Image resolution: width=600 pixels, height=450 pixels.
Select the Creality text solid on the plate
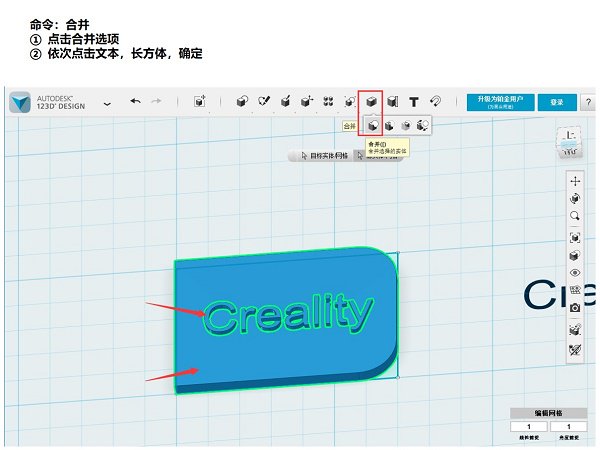click(288, 315)
